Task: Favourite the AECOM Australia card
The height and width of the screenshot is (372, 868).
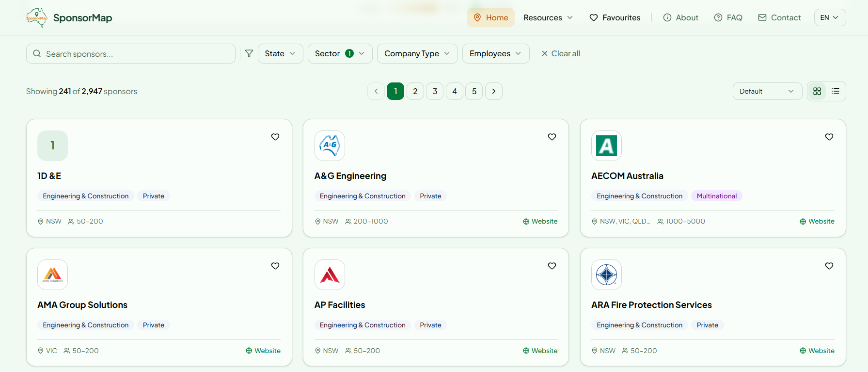Action: tap(829, 137)
